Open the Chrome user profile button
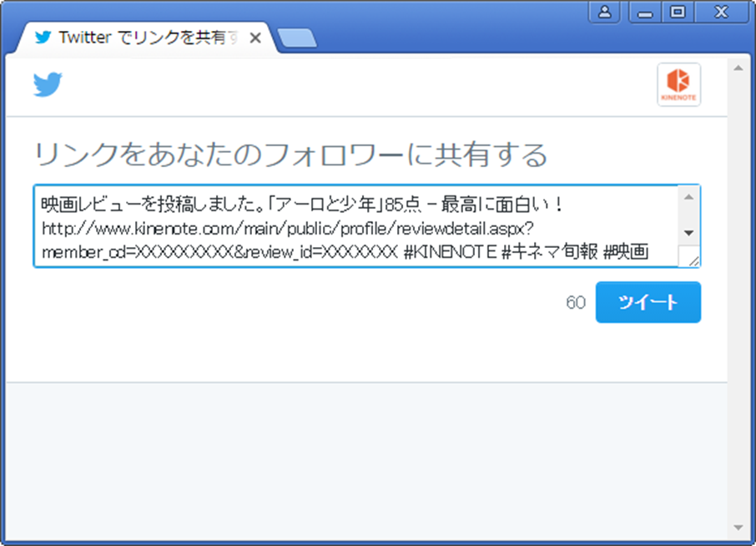The width and height of the screenshot is (756, 546). click(x=605, y=12)
